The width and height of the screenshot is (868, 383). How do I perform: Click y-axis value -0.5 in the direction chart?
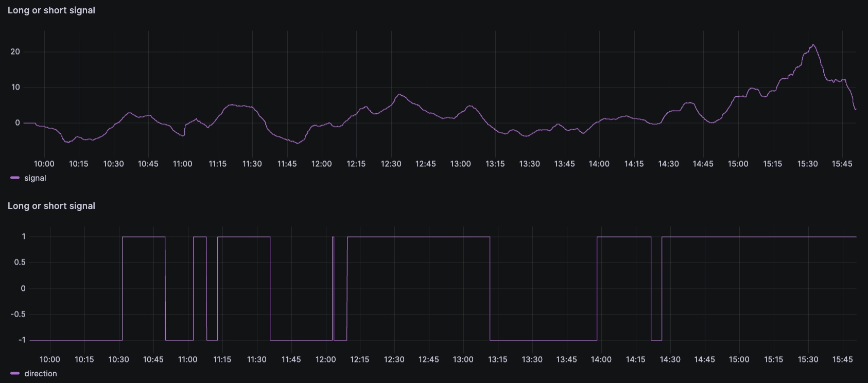pyautogui.click(x=18, y=314)
